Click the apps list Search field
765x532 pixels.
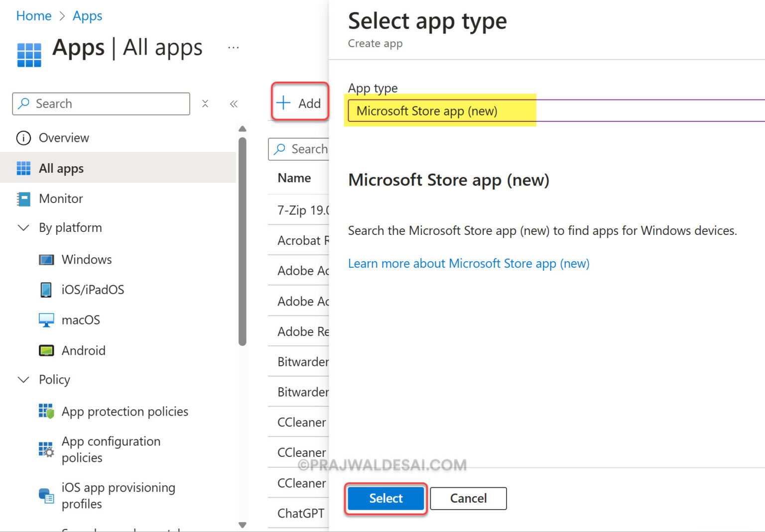tap(299, 149)
